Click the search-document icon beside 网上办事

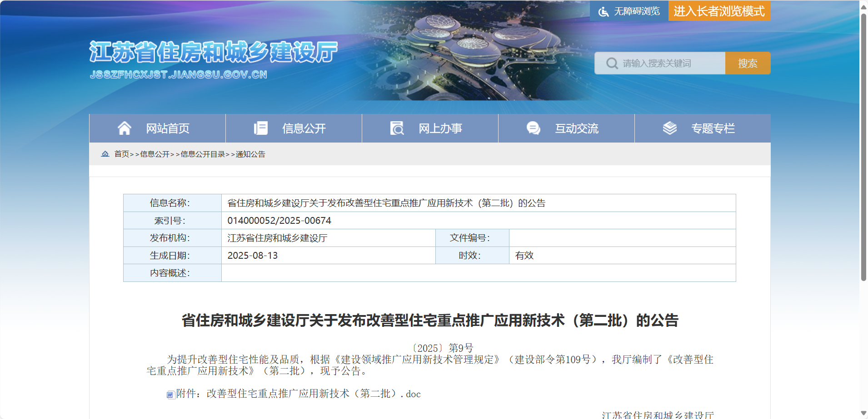397,128
